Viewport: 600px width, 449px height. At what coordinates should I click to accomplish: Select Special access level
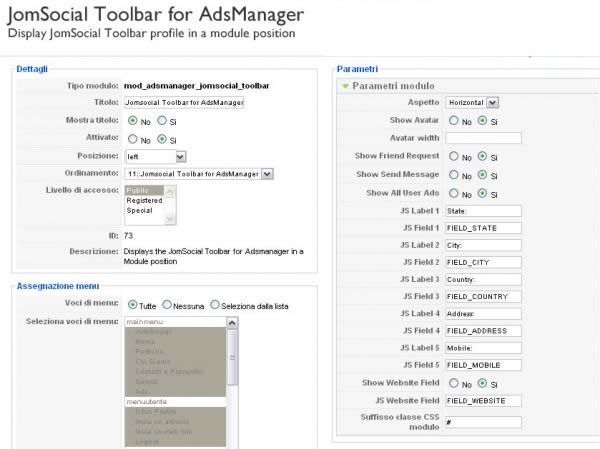145,210
